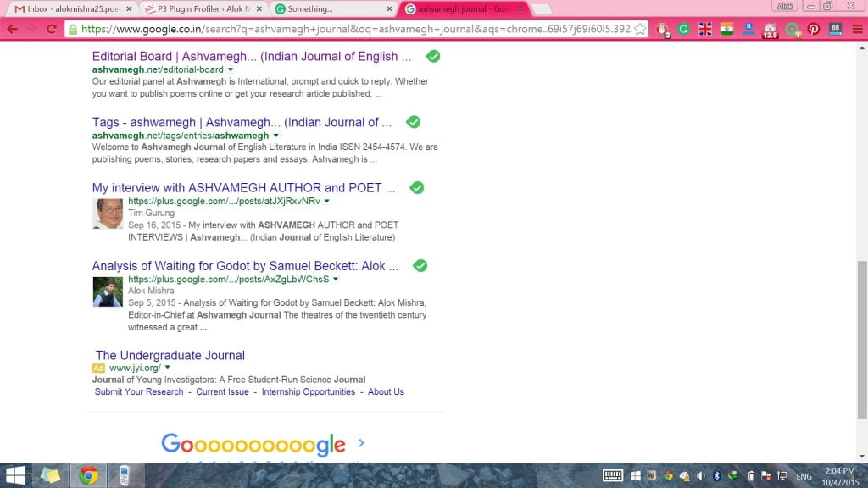Open the phone app in taskbar
The height and width of the screenshot is (488, 868).
[125, 475]
